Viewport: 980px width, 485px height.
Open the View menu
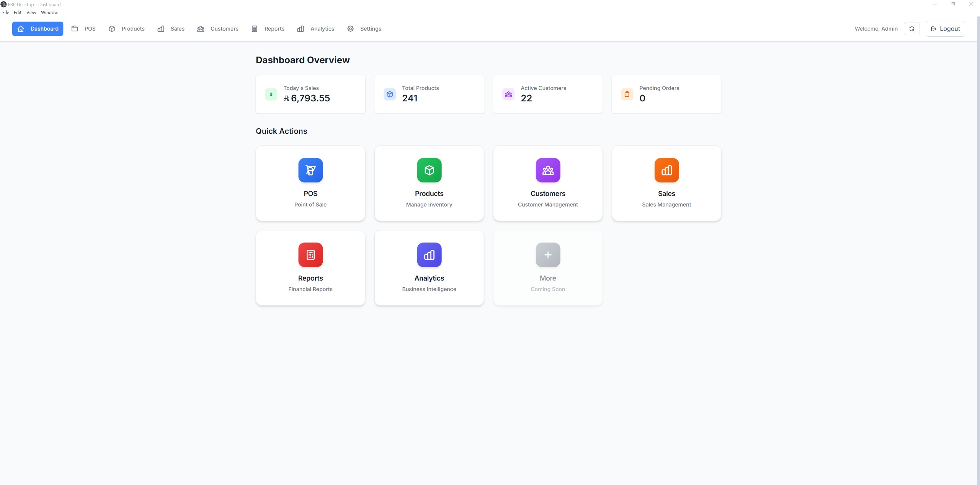click(31, 13)
